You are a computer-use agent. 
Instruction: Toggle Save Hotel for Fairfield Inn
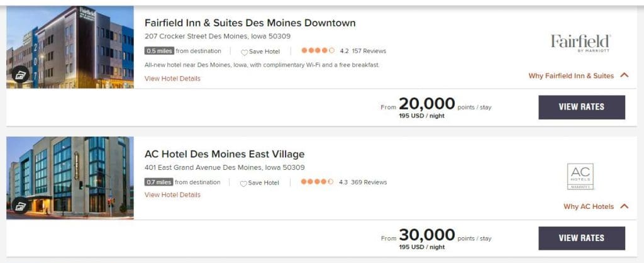[x=260, y=52]
